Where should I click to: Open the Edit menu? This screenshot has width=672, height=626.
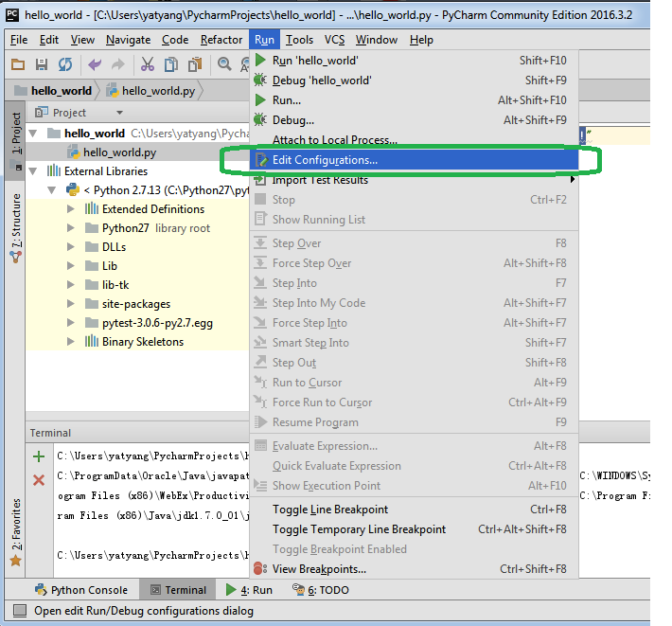pos(49,40)
